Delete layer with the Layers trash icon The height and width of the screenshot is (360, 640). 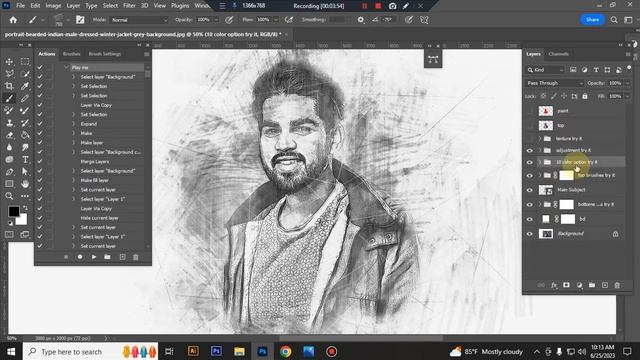click(x=617, y=285)
